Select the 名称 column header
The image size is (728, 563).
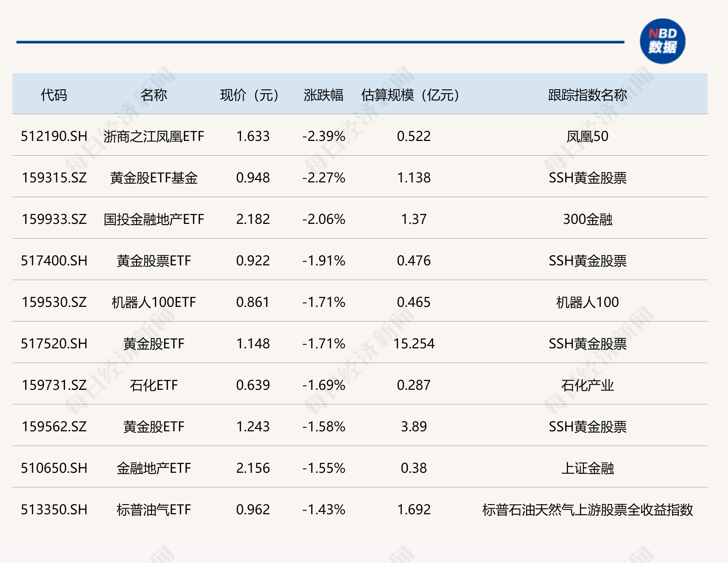[x=154, y=95]
